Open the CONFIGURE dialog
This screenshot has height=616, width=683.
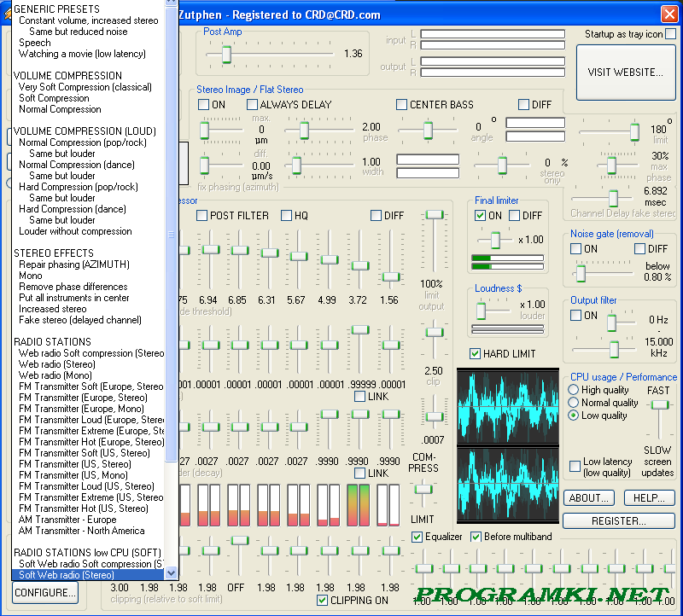(x=44, y=593)
